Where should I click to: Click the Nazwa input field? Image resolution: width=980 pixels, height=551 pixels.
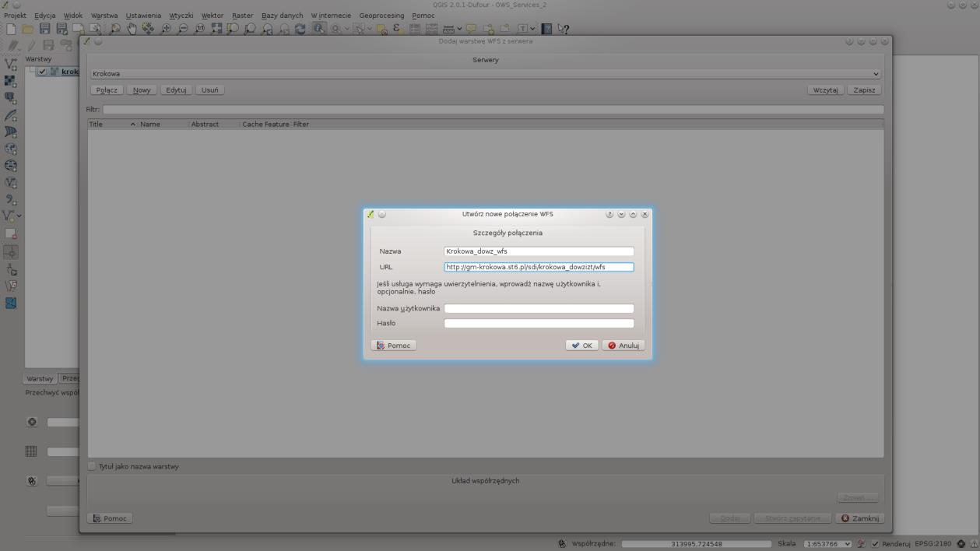pos(539,251)
